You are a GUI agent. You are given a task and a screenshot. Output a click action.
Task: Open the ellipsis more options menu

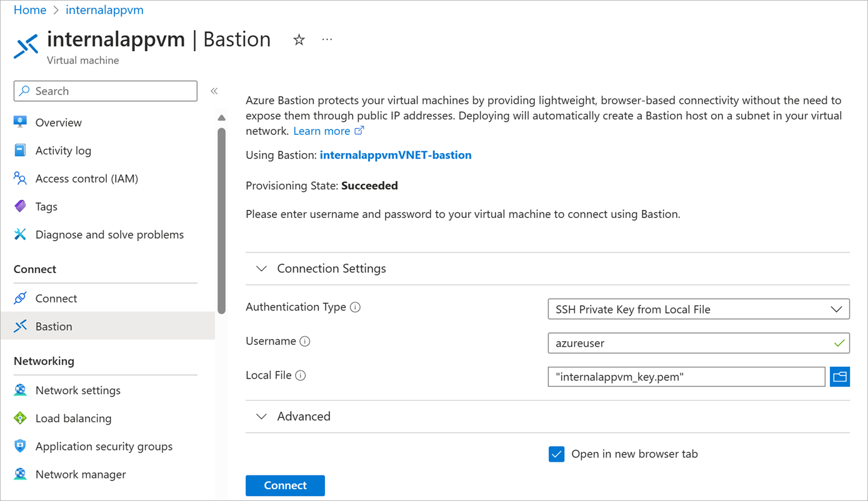point(327,39)
